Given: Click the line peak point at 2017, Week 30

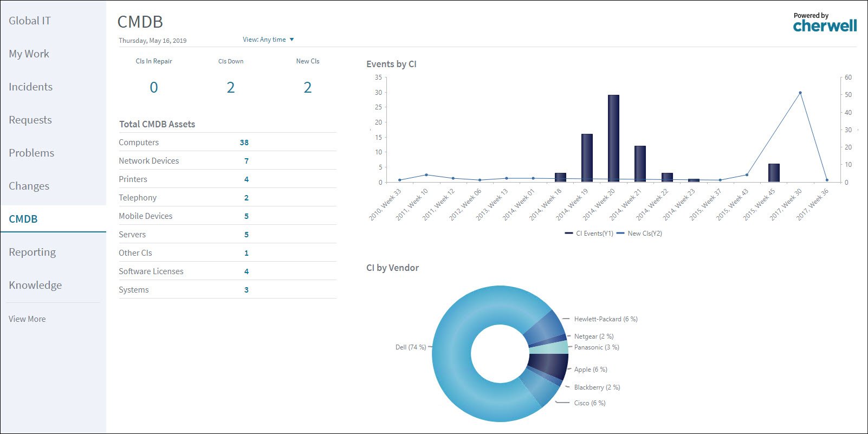Looking at the screenshot, I should click(x=800, y=93).
